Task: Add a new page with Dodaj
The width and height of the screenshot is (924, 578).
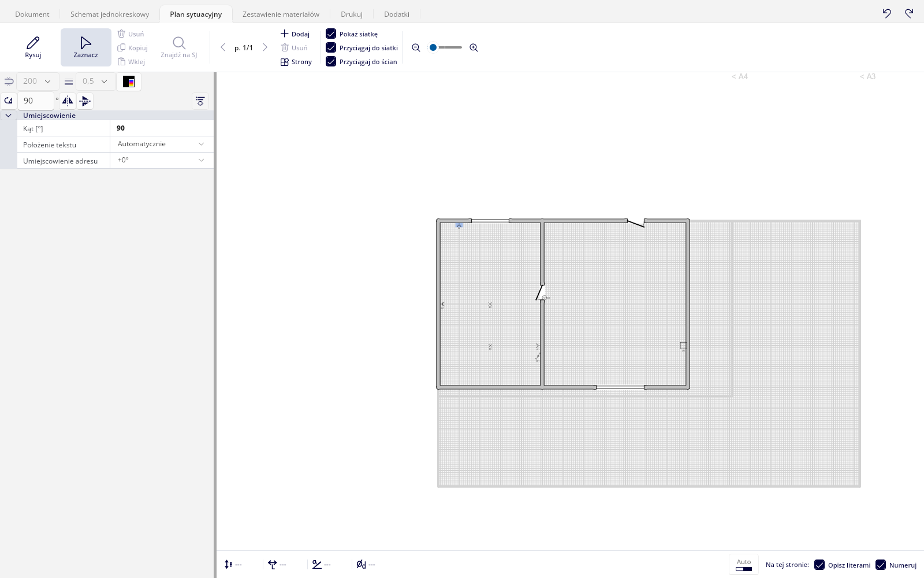Action: (x=295, y=34)
